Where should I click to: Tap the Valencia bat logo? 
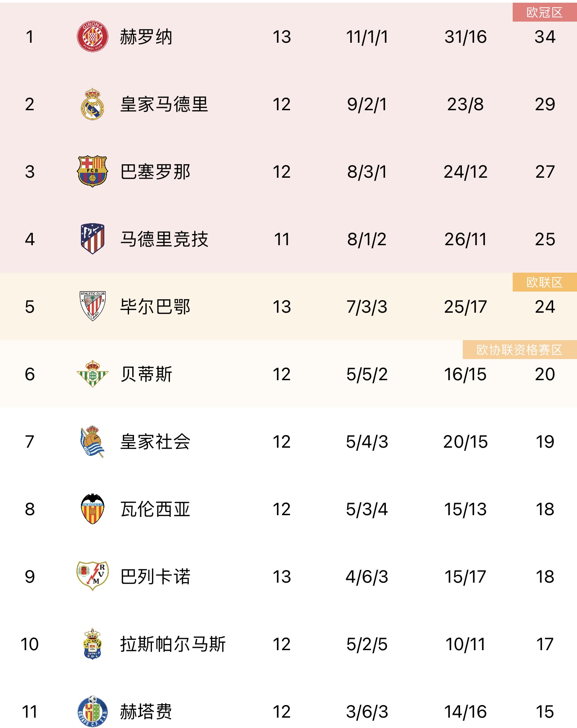[x=93, y=509]
